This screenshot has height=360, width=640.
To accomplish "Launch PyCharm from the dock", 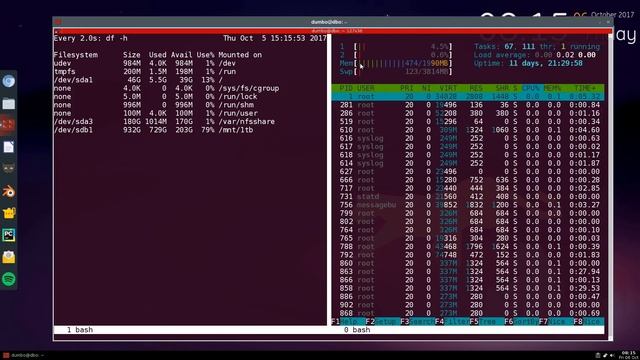I will 9,235.
